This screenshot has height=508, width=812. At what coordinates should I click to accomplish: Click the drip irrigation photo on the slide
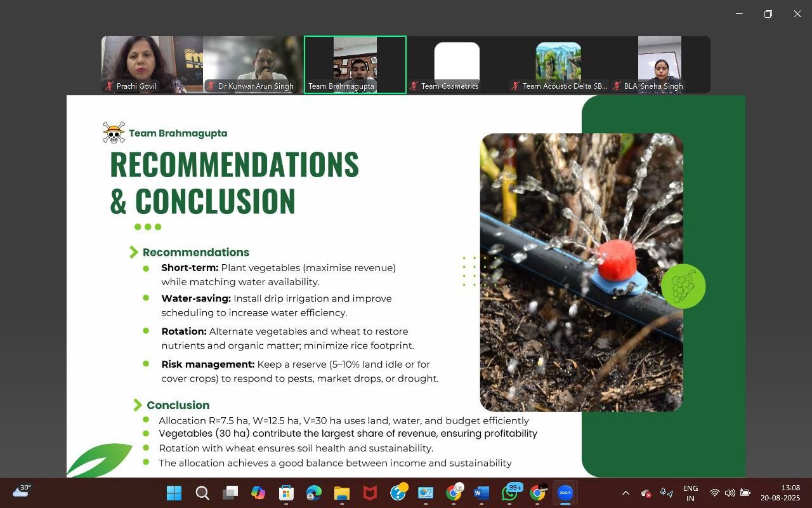581,272
